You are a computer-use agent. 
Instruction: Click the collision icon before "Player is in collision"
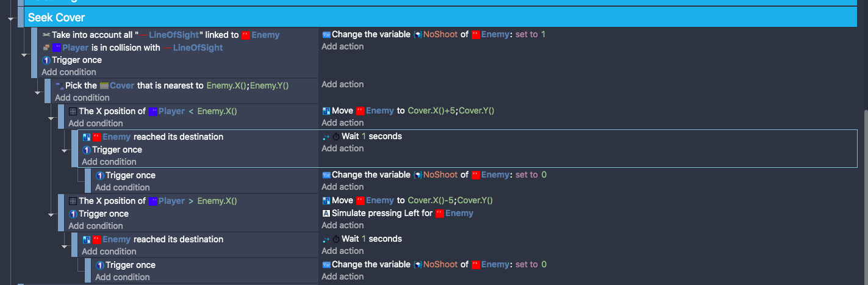(x=46, y=48)
